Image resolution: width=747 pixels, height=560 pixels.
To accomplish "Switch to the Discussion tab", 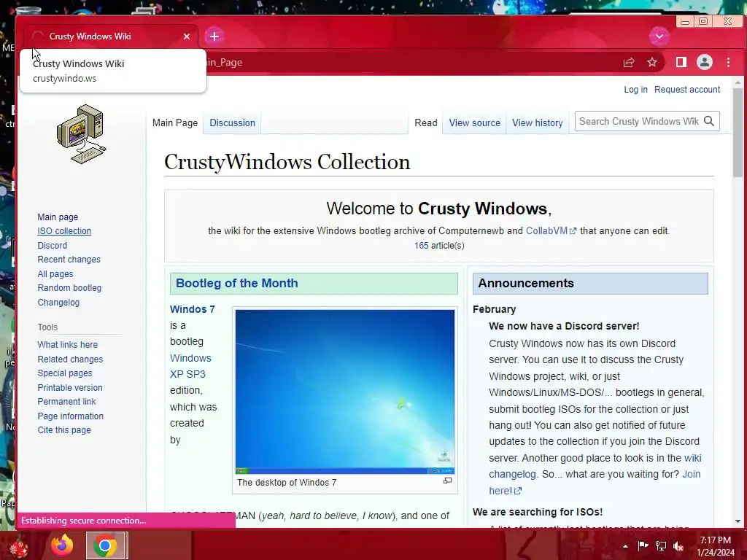I will click(x=233, y=122).
